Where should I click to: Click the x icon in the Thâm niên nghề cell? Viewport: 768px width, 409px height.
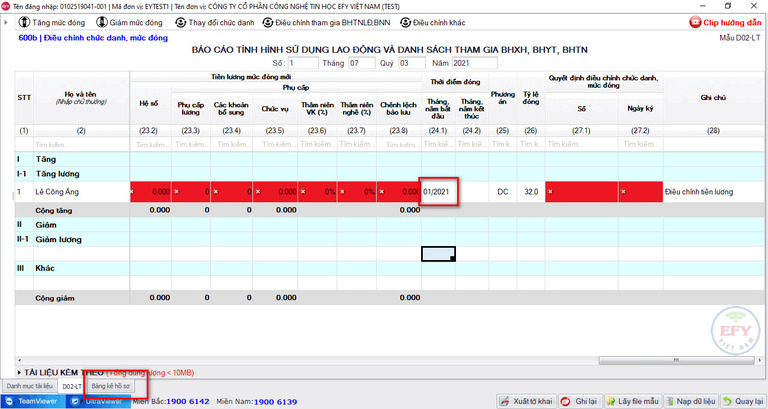pos(342,192)
